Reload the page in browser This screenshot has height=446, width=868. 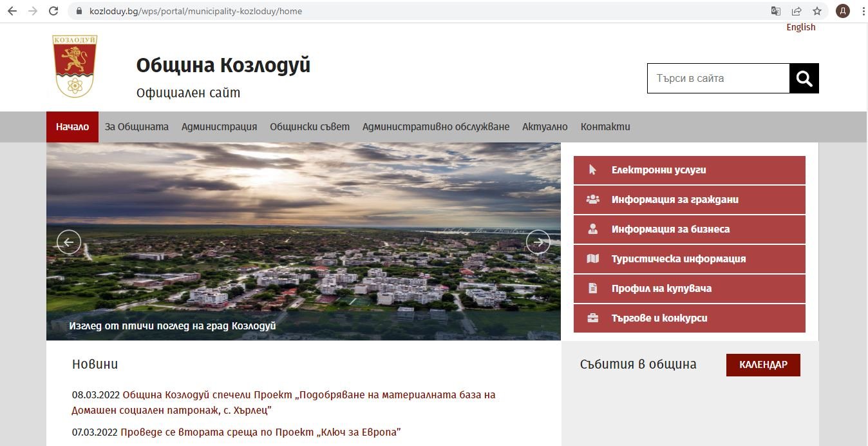[53, 11]
